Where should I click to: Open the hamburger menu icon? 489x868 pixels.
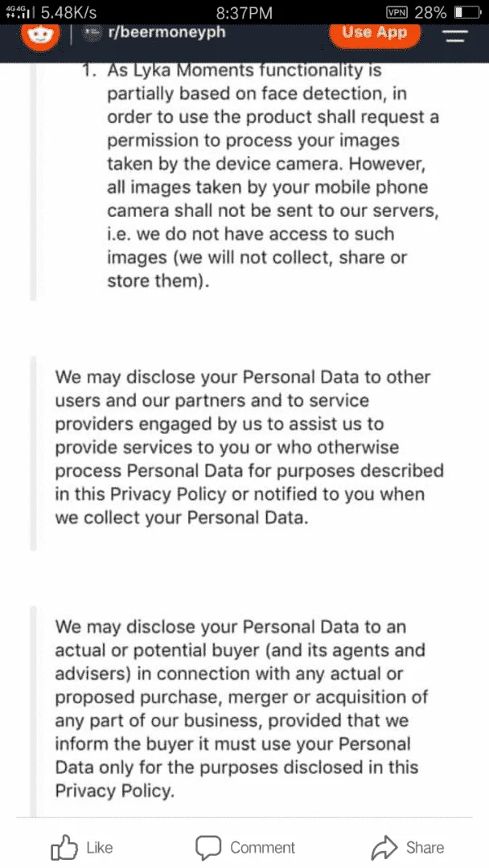point(455,36)
